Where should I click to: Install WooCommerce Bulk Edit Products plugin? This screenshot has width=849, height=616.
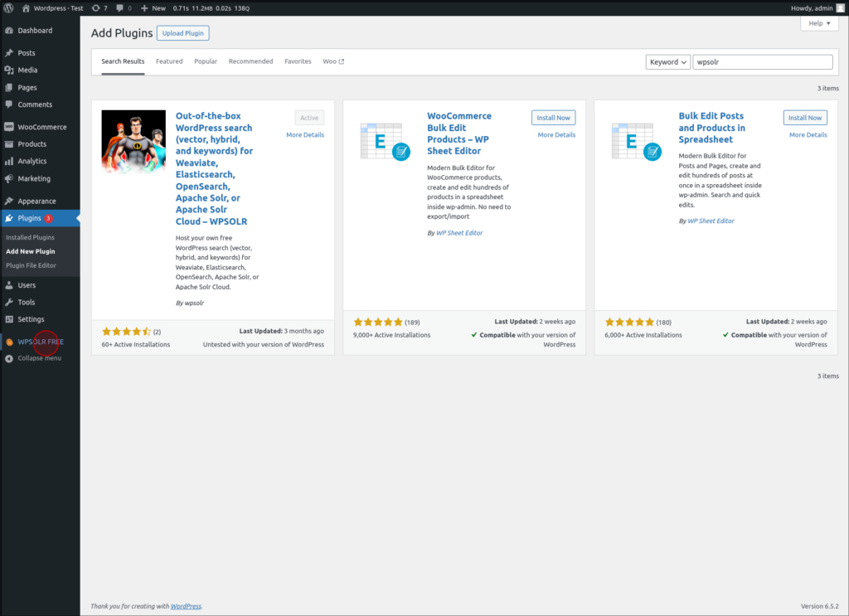click(x=553, y=118)
